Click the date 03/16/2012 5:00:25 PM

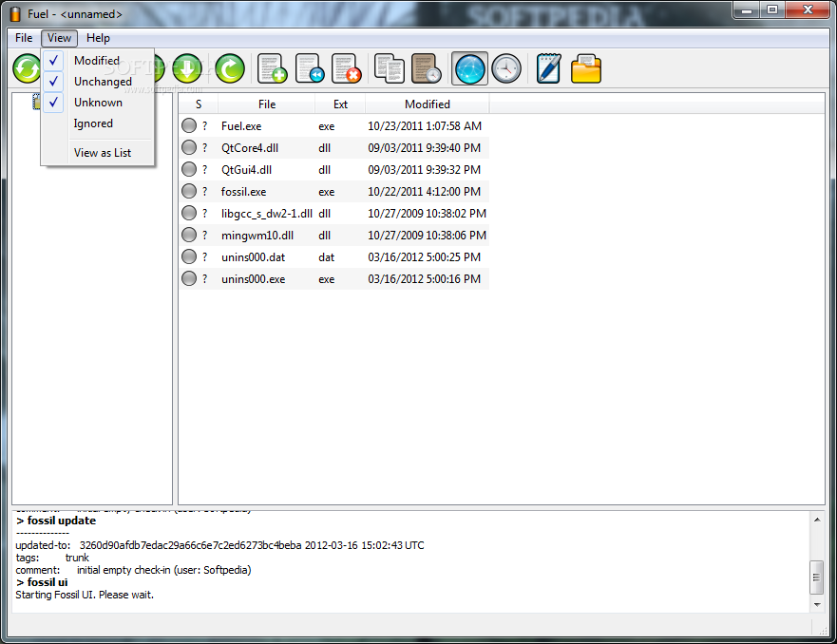[425, 257]
